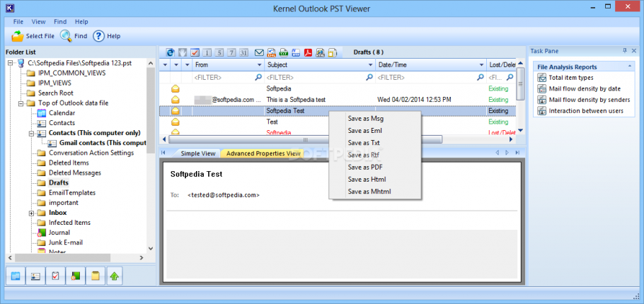This screenshot has height=304, width=644.
Task: Click the Task Pane pin icon
Action: click(625, 51)
